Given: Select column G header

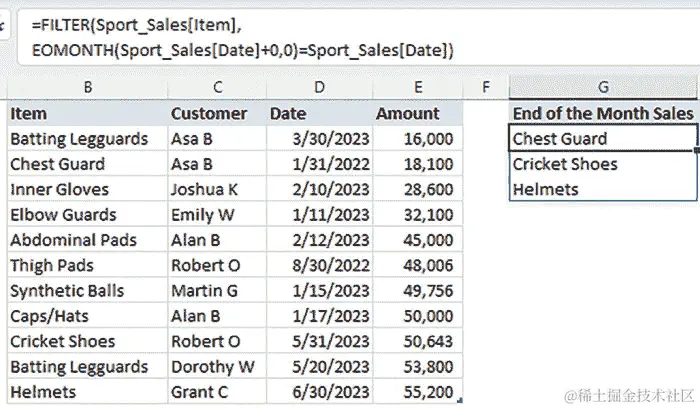Looking at the screenshot, I should point(603,87).
